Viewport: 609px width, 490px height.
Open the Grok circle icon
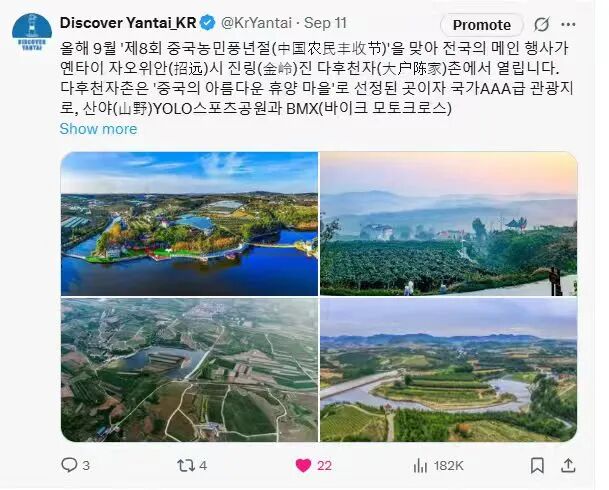coord(541,24)
